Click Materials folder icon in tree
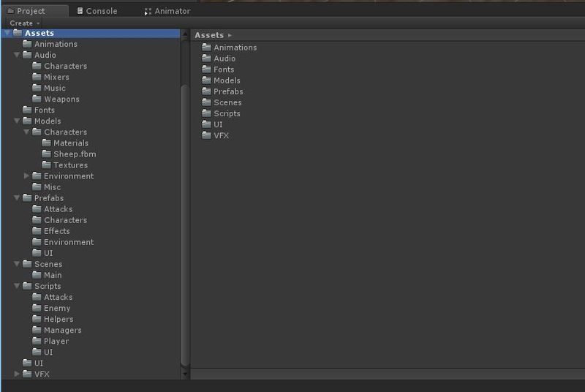The height and width of the screenshot is (392, 585). (46, 143)
